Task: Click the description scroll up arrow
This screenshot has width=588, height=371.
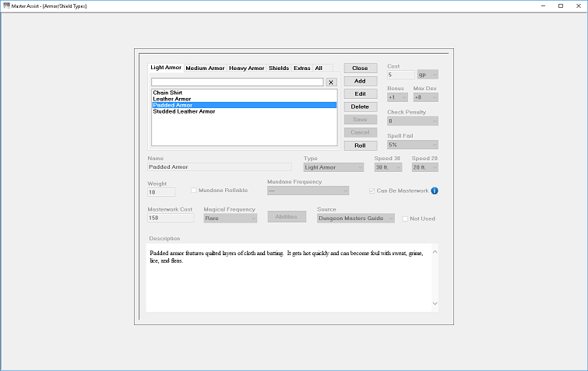Action: [435, 252]
